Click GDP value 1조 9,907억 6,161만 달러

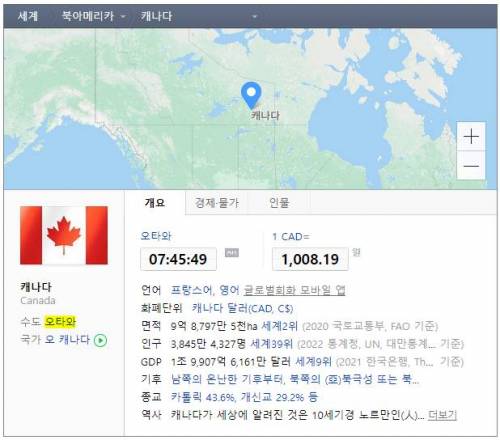tap(231, 361)
